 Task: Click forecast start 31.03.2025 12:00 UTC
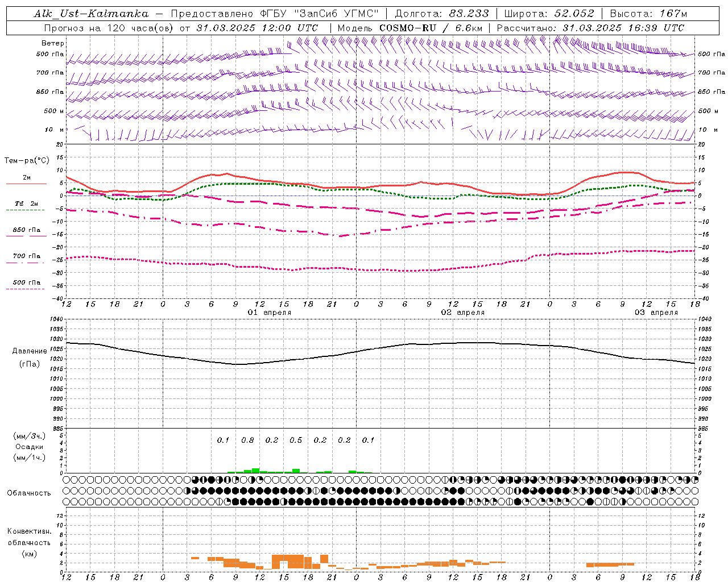pyautogui.click(x=257, y=28)
